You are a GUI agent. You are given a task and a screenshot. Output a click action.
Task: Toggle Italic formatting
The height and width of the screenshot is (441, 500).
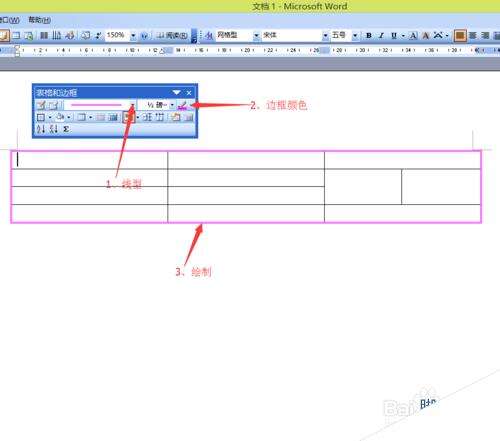coord(381,35)
